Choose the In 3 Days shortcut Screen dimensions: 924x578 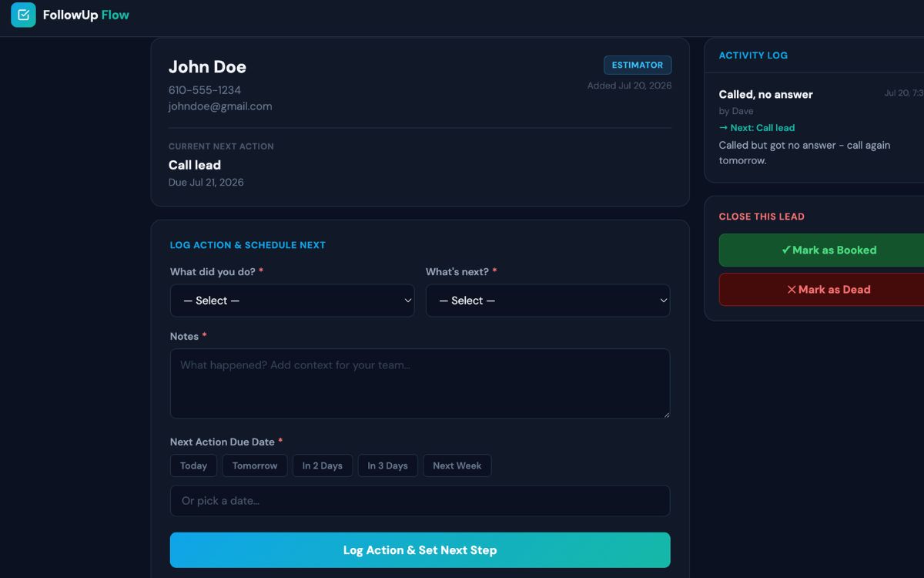pos(387,465)
